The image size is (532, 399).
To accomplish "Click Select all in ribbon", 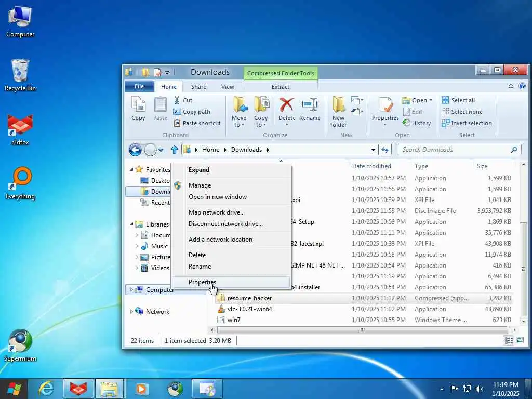I will (x=458, y=100).
